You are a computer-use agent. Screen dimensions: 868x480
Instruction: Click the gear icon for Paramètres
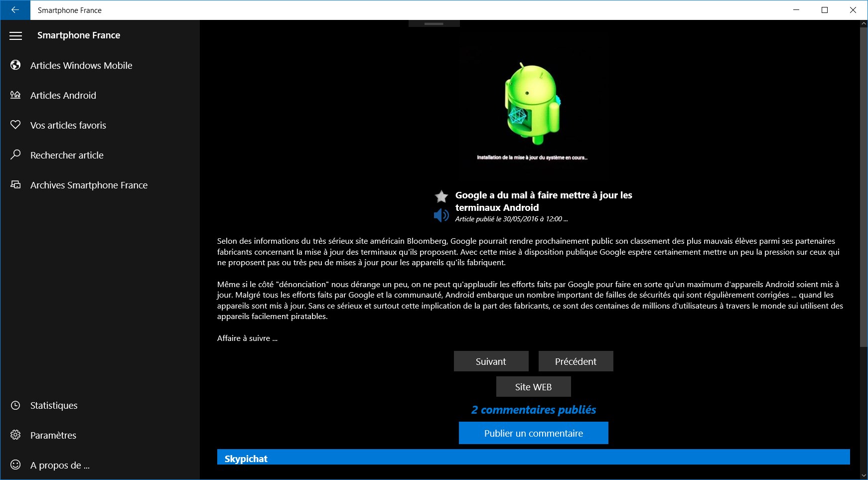click(16, 435)
